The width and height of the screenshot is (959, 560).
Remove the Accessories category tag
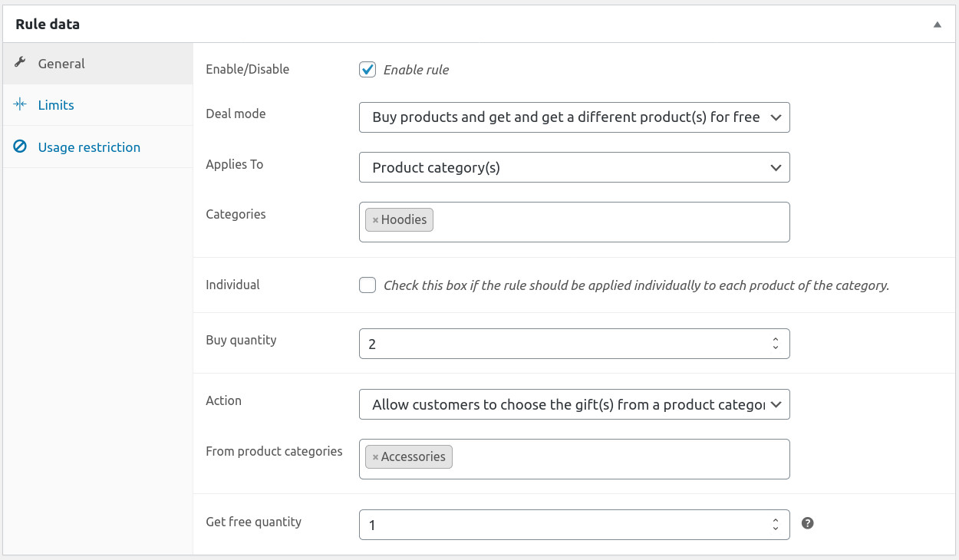pos(375,457)
